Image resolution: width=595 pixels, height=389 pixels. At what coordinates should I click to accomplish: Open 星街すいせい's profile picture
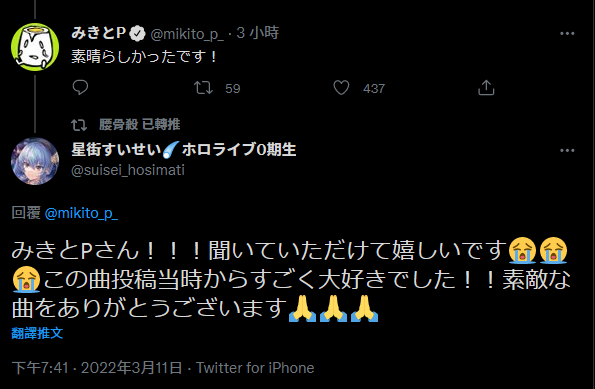tap(35, 161)
